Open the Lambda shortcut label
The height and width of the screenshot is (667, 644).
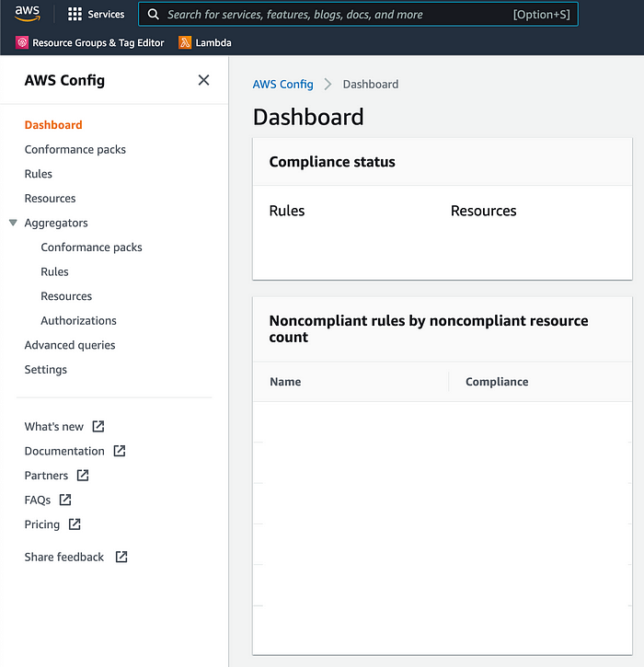[213, 43]
